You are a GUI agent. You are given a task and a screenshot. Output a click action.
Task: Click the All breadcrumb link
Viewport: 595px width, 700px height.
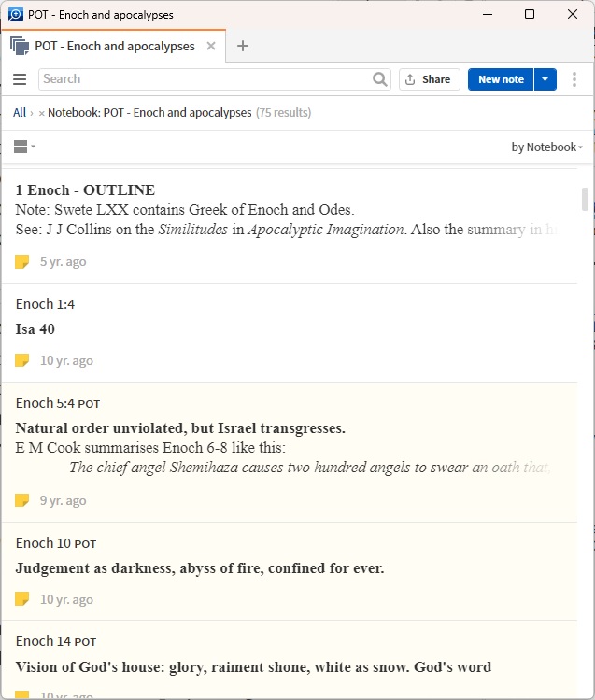coord(20,113)
